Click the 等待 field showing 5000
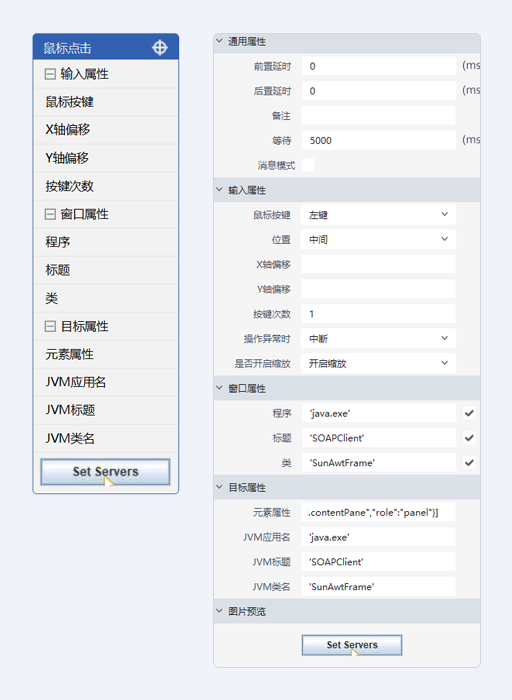Screen dimensions: 512x700 click(379, 140)
